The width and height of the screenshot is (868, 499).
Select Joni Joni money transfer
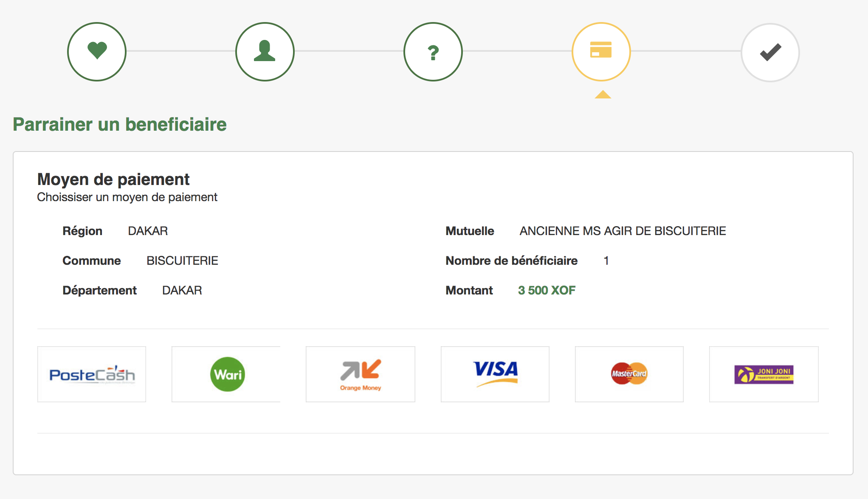[x=764, y=374]
